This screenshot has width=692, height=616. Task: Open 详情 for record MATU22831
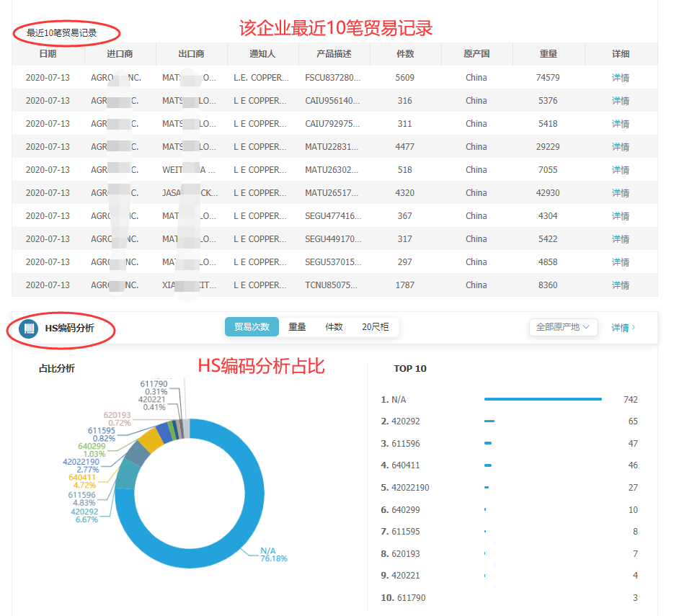620,146
